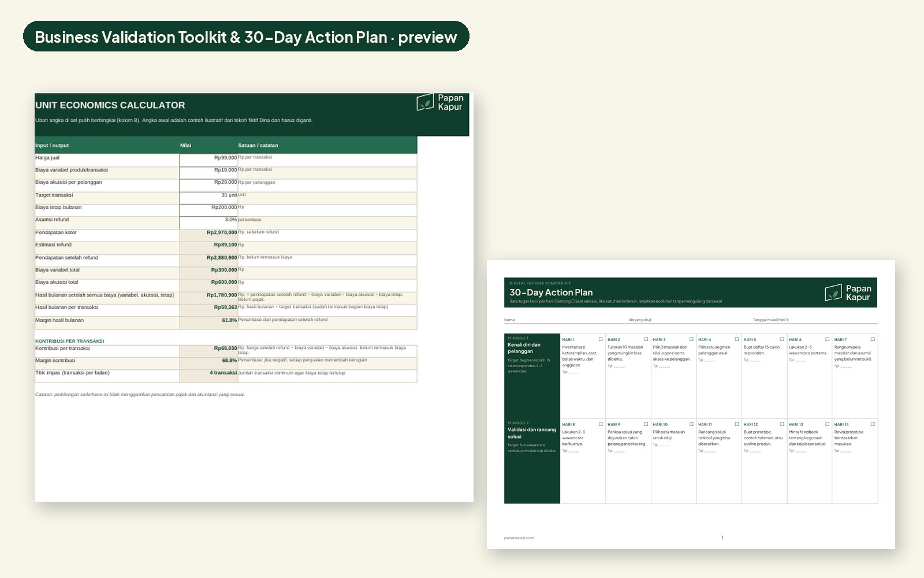
Task: Tick the HARI 2 checkbox
Action: (646, 339)
